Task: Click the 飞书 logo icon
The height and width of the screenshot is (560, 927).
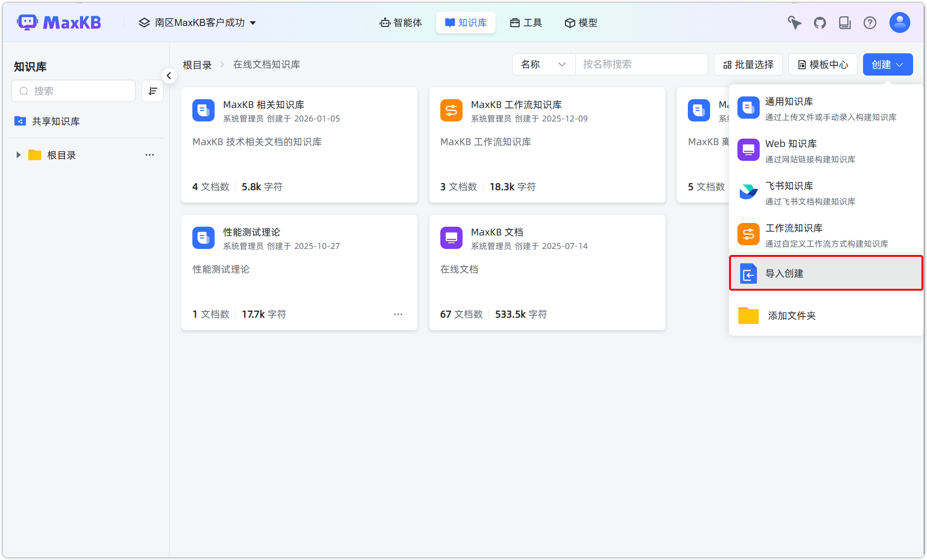Action: coord(749,192)
